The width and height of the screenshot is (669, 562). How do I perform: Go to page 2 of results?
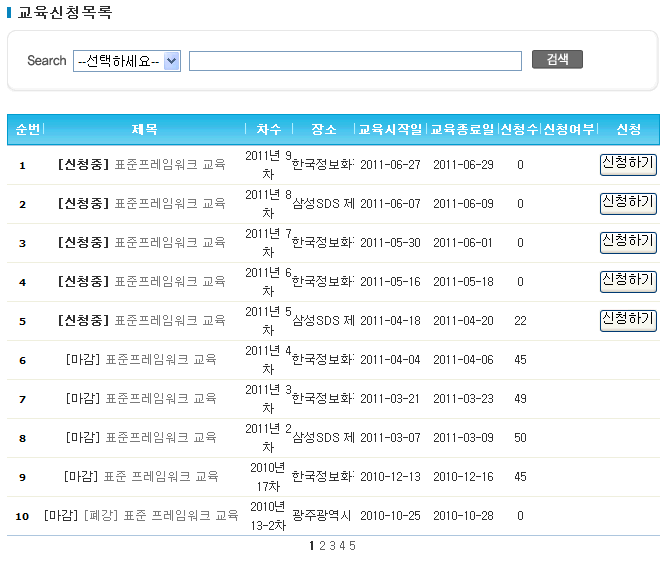pyautogui.click(x=322, y=546)
